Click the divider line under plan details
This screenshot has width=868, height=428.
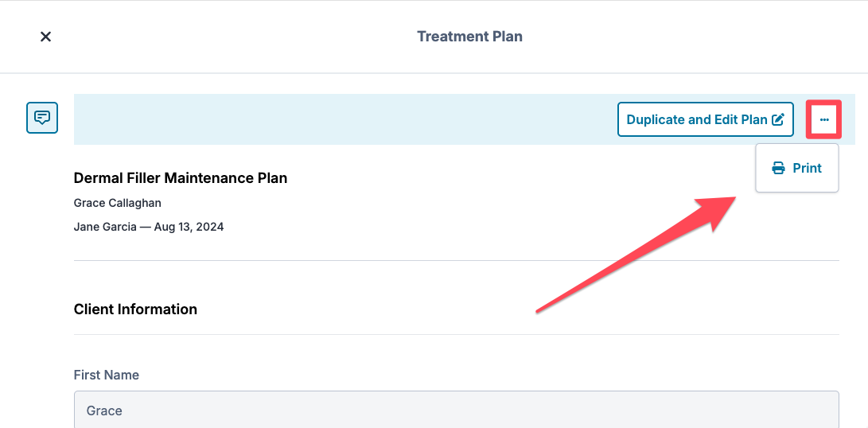tap(456, 260)
